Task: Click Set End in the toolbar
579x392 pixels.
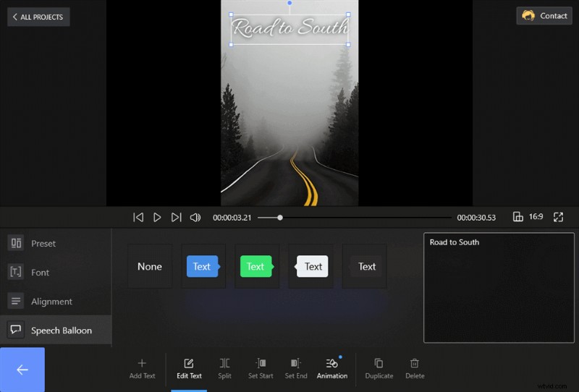Action: [x=296, y=369]
